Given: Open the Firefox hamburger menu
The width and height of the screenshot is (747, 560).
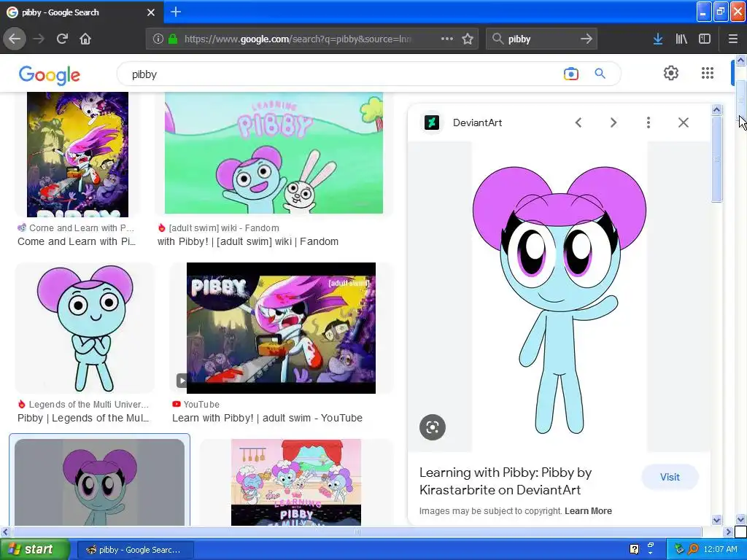Looking at the screenshot, I should pos(733,39).
